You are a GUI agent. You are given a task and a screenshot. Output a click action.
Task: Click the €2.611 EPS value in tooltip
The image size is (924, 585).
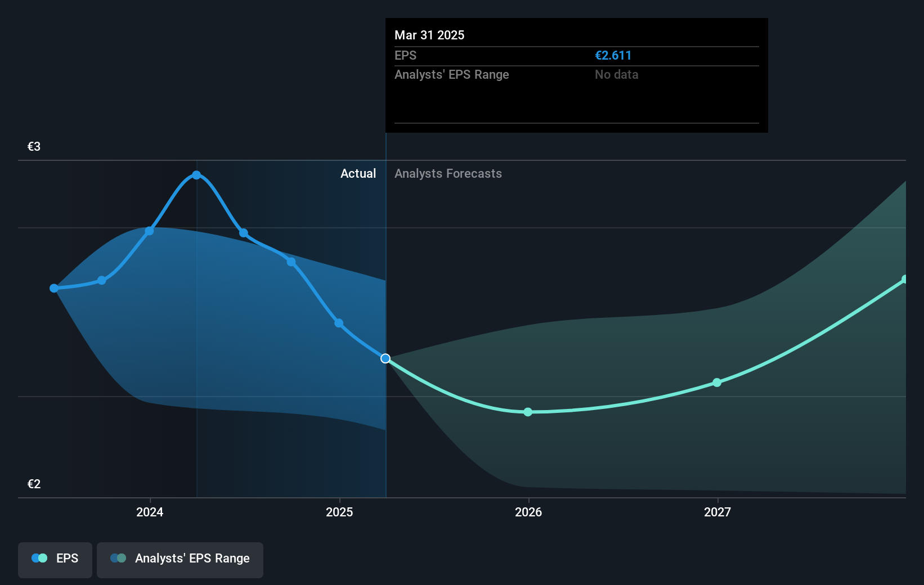point(613,55)
